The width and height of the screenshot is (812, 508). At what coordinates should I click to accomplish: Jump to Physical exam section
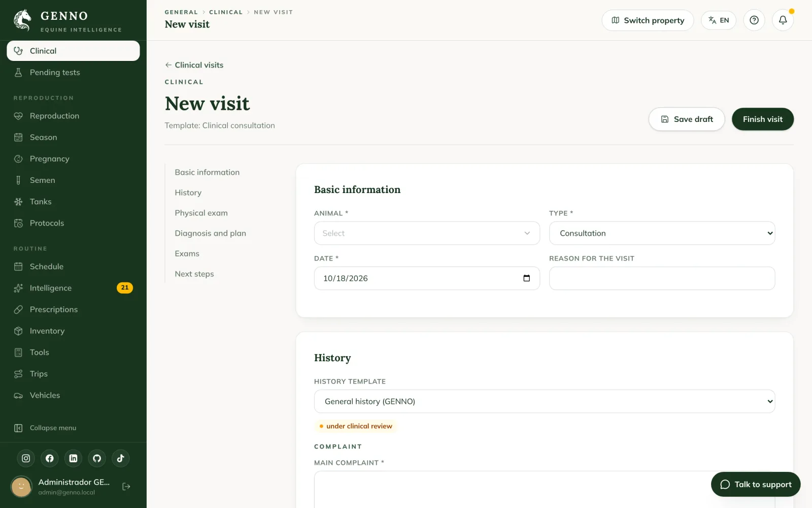point(201,213)
